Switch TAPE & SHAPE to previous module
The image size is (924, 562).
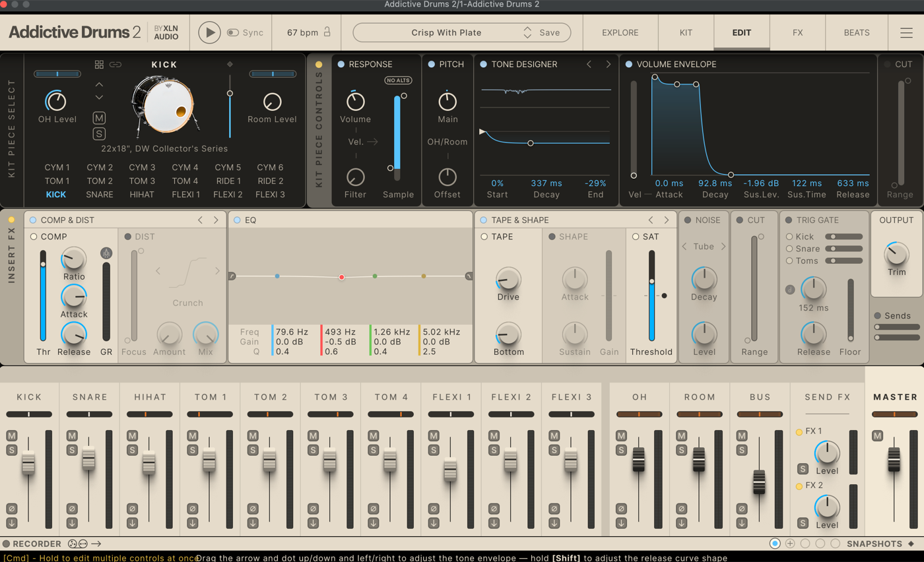coord(651,220)
